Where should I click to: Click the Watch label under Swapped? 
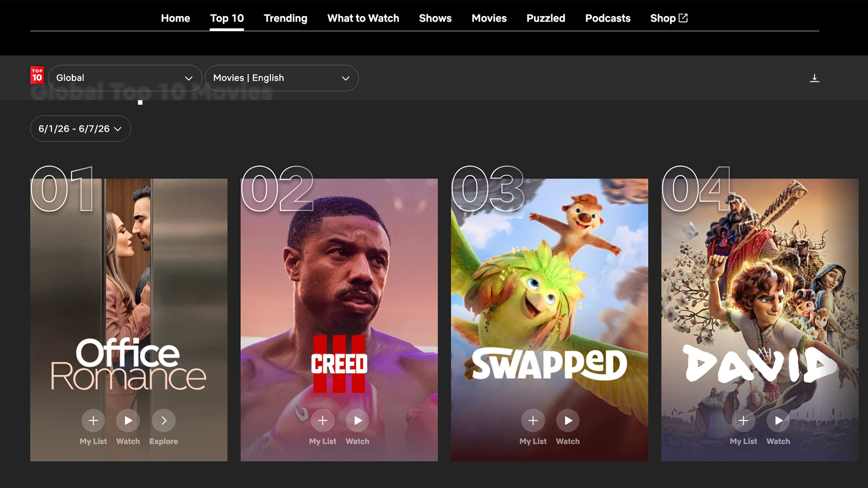(568, 441)
